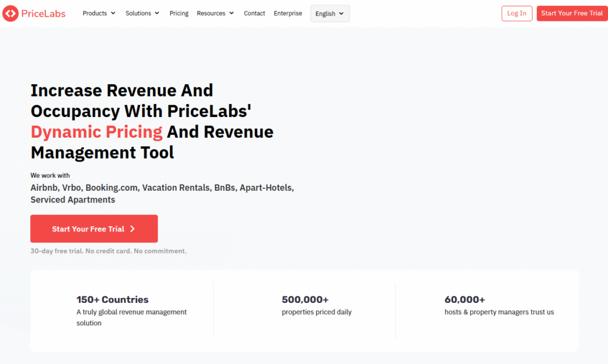Go to Contact in the navigation bar

(254, 13)
